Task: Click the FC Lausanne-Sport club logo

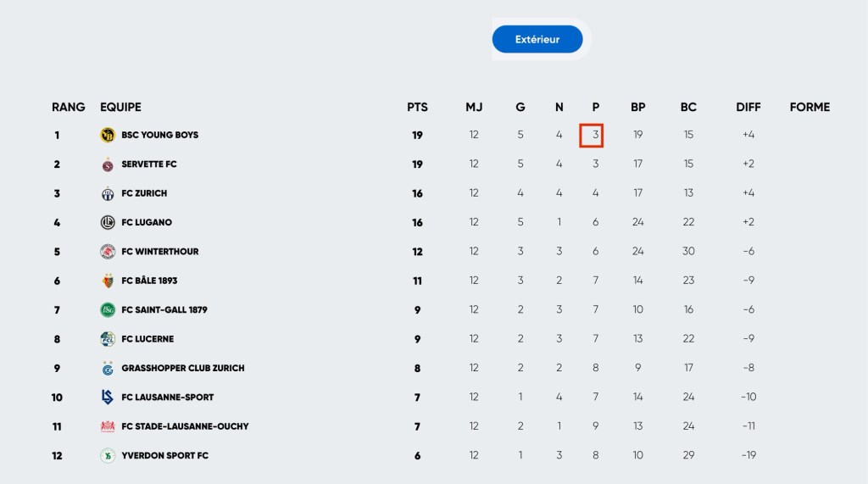Action: 108,398
